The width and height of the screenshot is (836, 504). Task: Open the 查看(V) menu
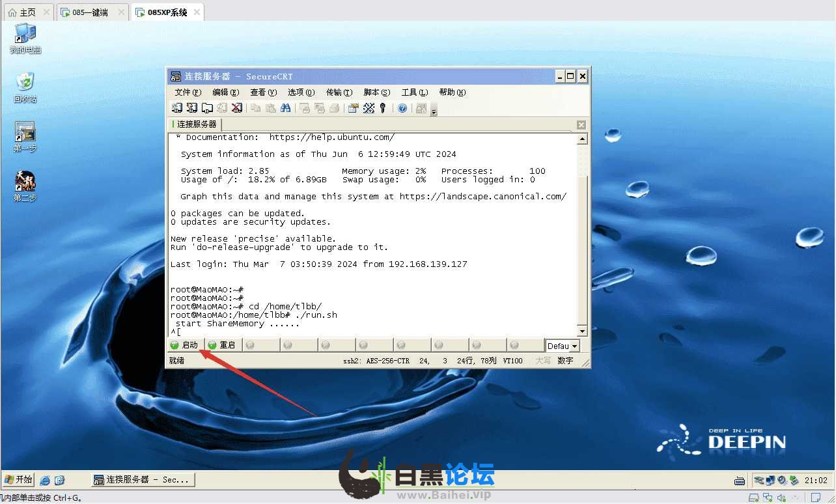coord(263,92)
